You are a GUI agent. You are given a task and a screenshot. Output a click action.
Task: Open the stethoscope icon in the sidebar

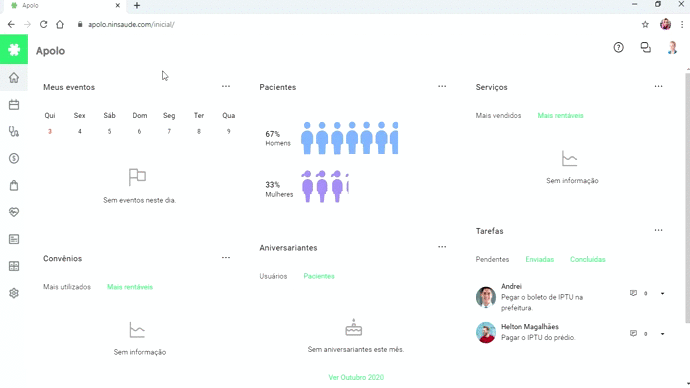[x=14, y=132]
